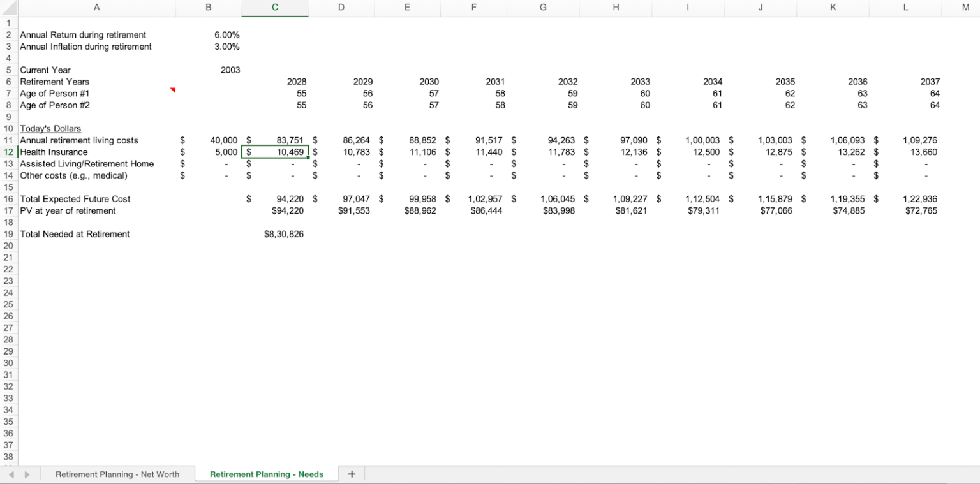
Task: Select the 5,000 health insurance cell
Action: point(209,152)
